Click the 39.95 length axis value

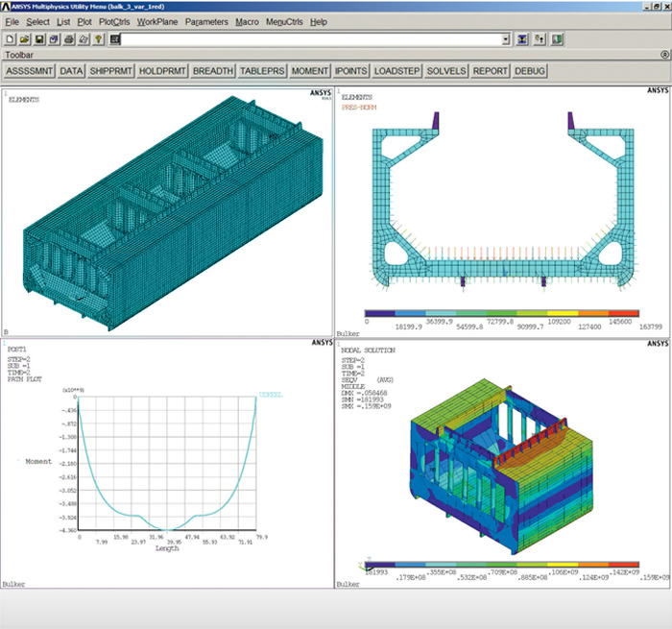click(x=174, y=542)
